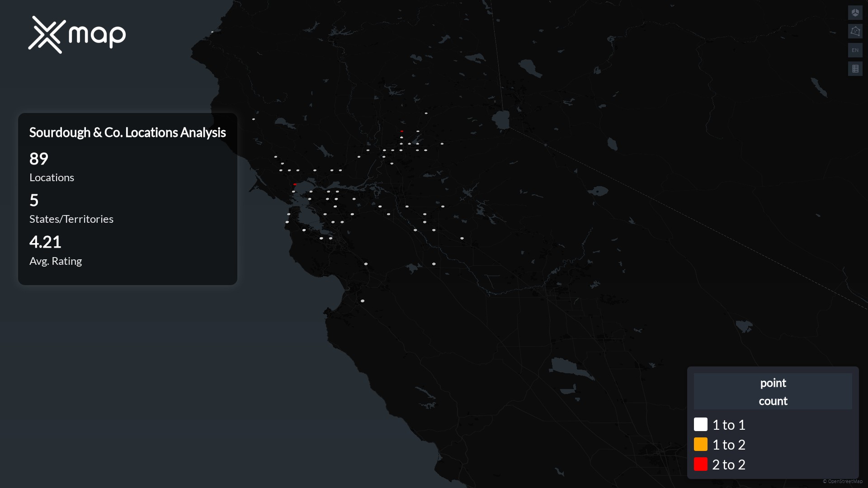The image size is (868, 488).
Task: Toggle the 3D cube view icon
Action: (855, 13)
